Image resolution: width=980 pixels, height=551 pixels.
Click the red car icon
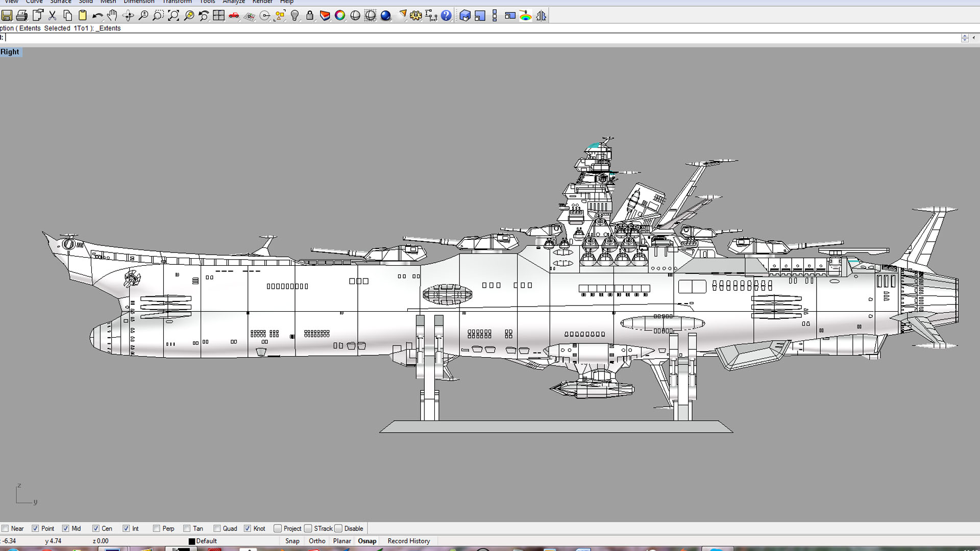click(234, 16)
